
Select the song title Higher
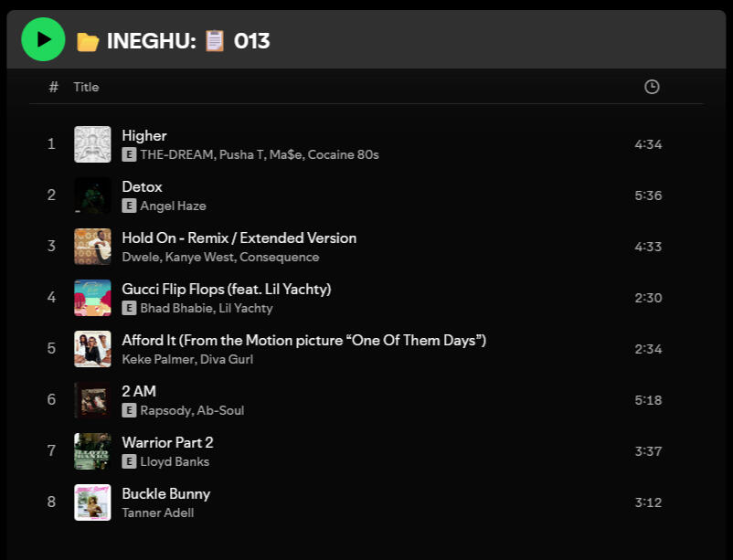coord(144,135)
